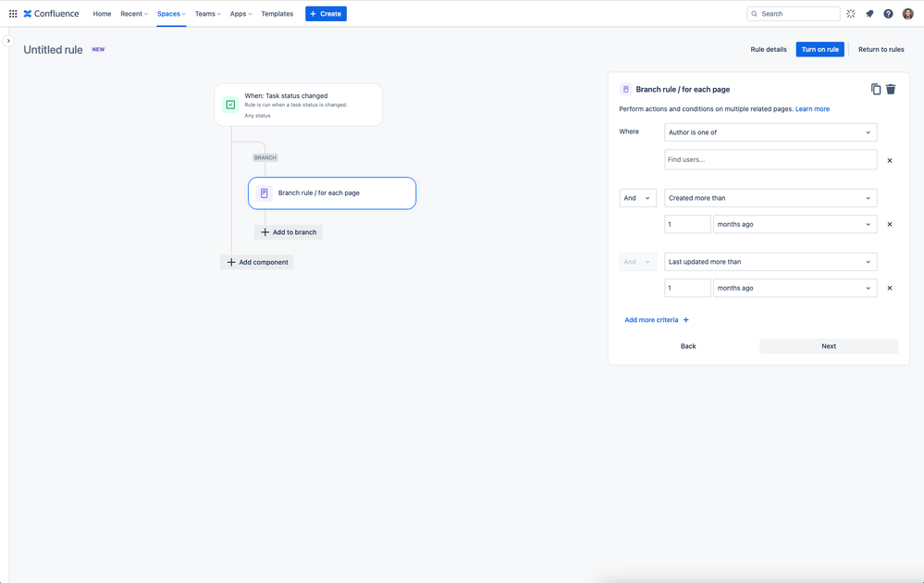Click the task status trigger icon
Screen dimensions: 924x583
tap(230, 105)
